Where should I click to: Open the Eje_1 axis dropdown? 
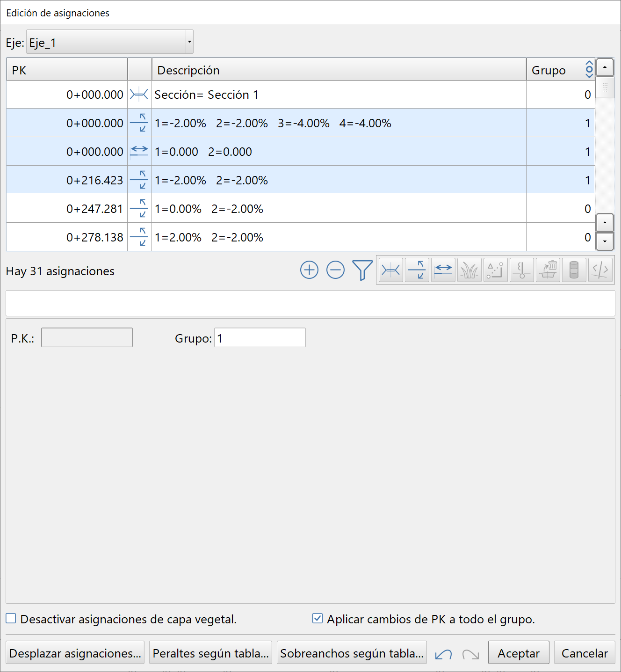(189, 42)
